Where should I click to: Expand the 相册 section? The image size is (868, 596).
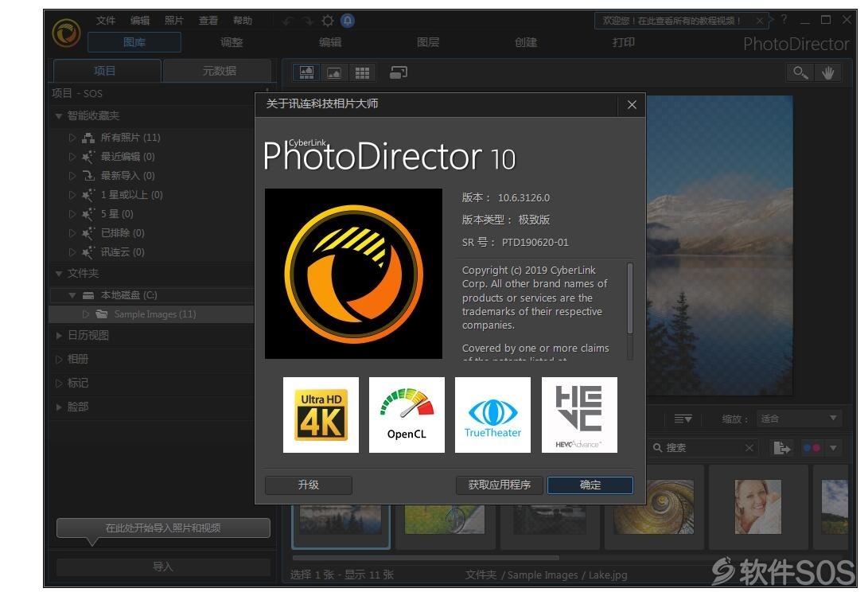[x=59, y=360]
